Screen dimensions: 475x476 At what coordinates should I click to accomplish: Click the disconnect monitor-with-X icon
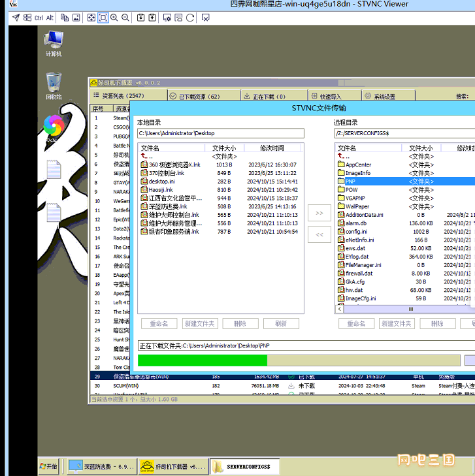point(206,18)
